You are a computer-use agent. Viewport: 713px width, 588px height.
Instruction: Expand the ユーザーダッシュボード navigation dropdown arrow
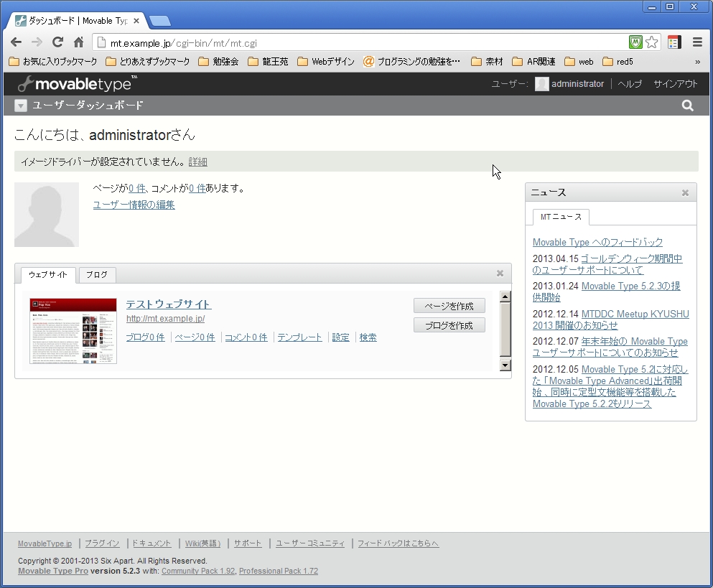pyautogui.click(x=20, y=106)
